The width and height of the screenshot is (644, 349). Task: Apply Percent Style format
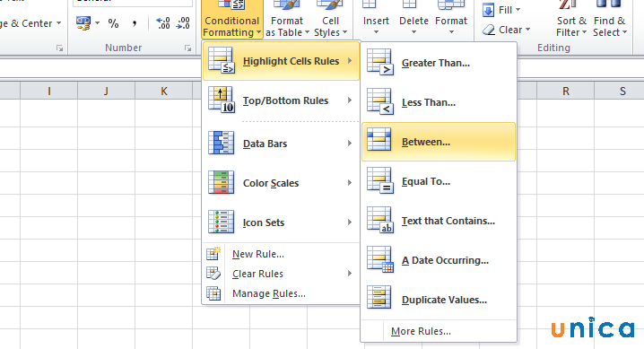pos(113,23)
